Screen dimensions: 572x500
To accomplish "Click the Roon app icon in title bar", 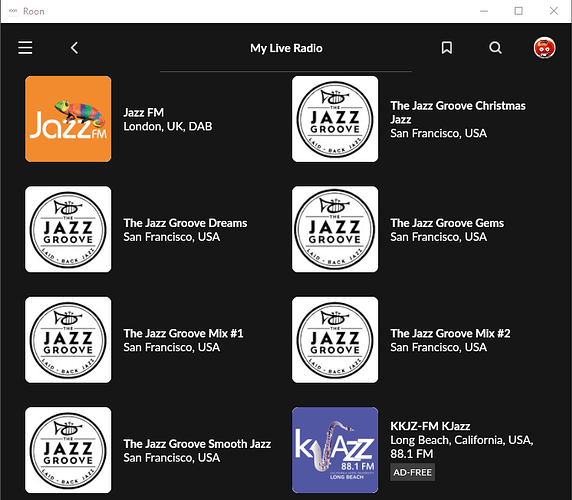I will pos(13,11).
